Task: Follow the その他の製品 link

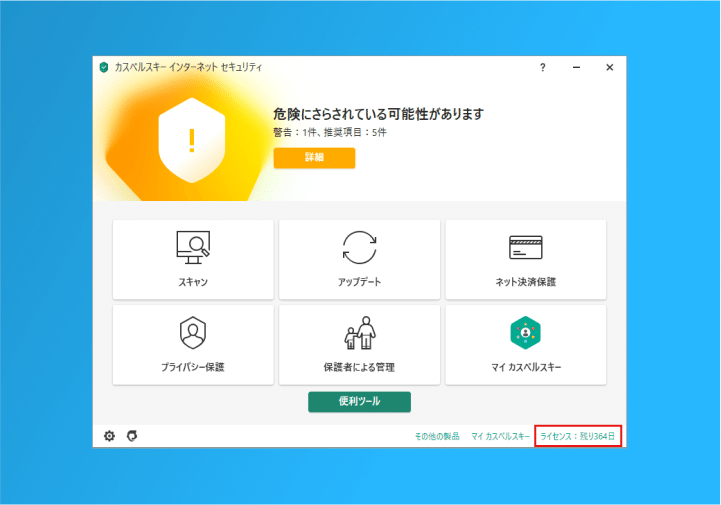Action: [437, 437]
